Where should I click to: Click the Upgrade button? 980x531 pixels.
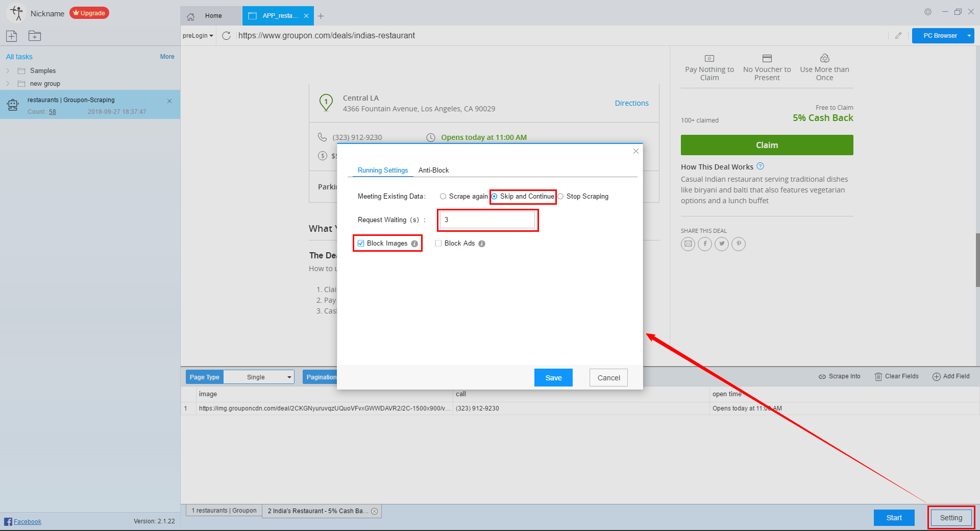click(x=89, y=13)
